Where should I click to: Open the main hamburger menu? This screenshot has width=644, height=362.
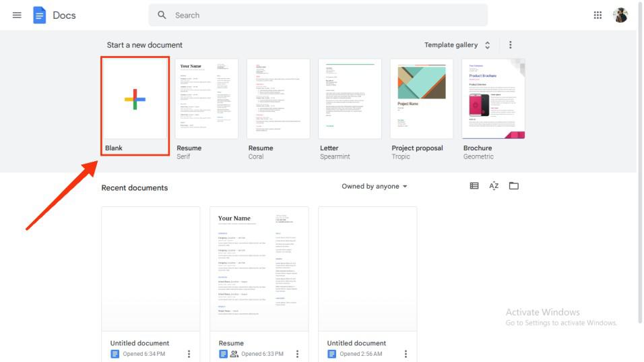pyautogui.click(x=17, y=16)
